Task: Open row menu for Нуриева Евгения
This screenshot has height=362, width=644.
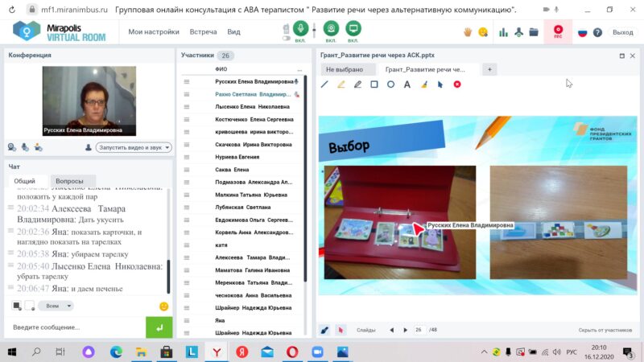Action: 187,157
